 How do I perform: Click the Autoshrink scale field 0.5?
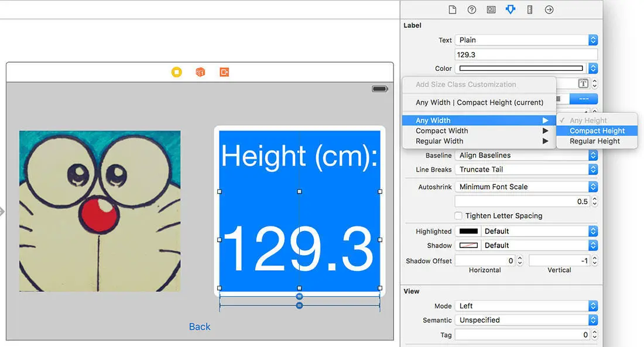[x=522, y=201]
